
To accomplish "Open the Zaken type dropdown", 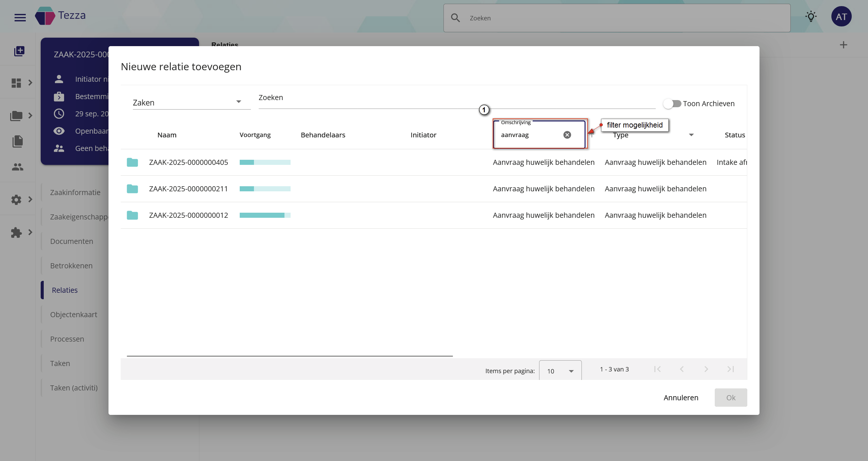I will pos(191,102).
